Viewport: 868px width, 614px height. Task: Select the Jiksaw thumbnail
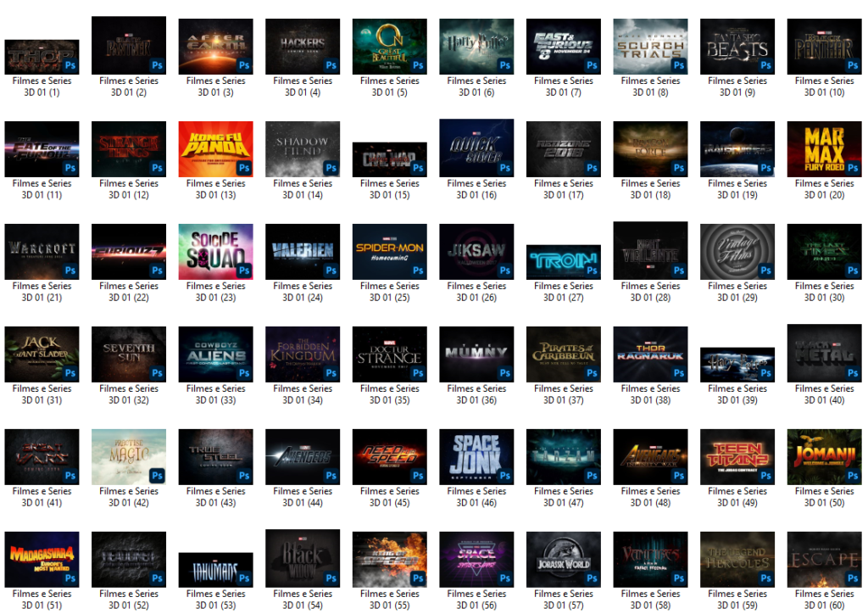(476, 252)
